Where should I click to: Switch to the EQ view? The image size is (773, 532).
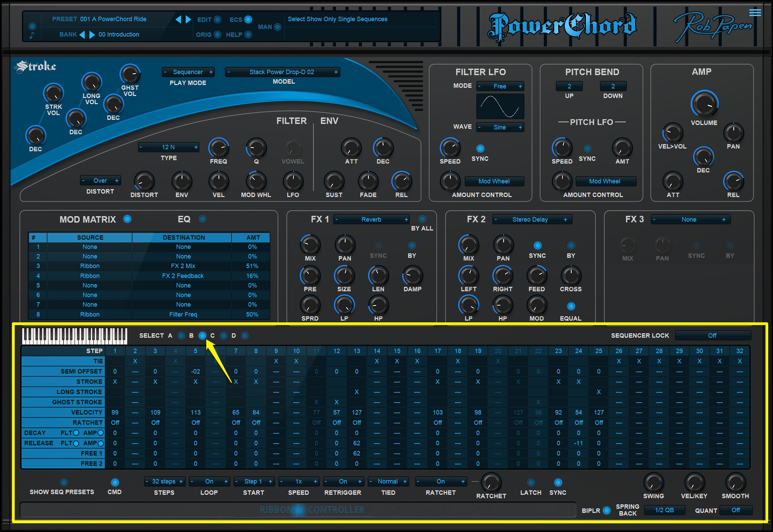click(202, 219)
